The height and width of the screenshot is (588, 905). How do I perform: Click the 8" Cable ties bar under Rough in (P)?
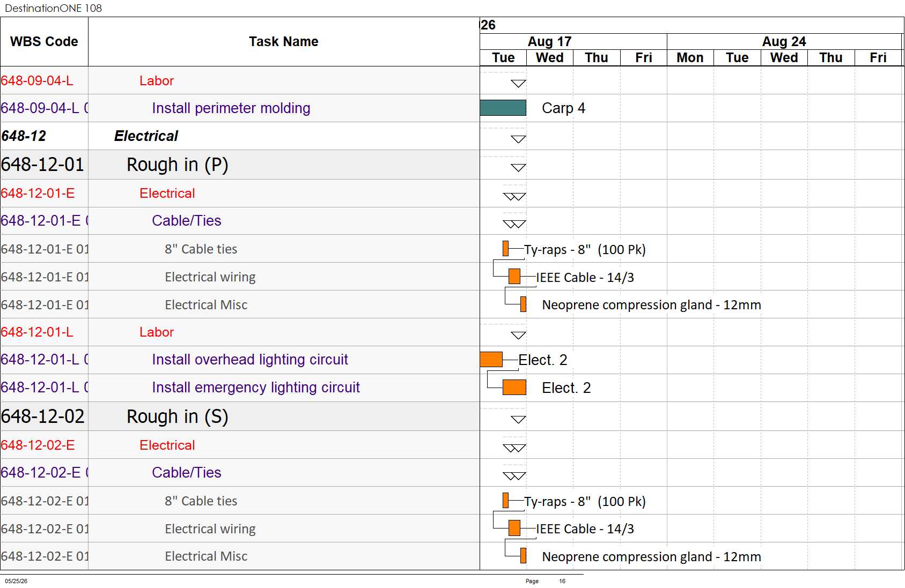[x=505, y=249]
